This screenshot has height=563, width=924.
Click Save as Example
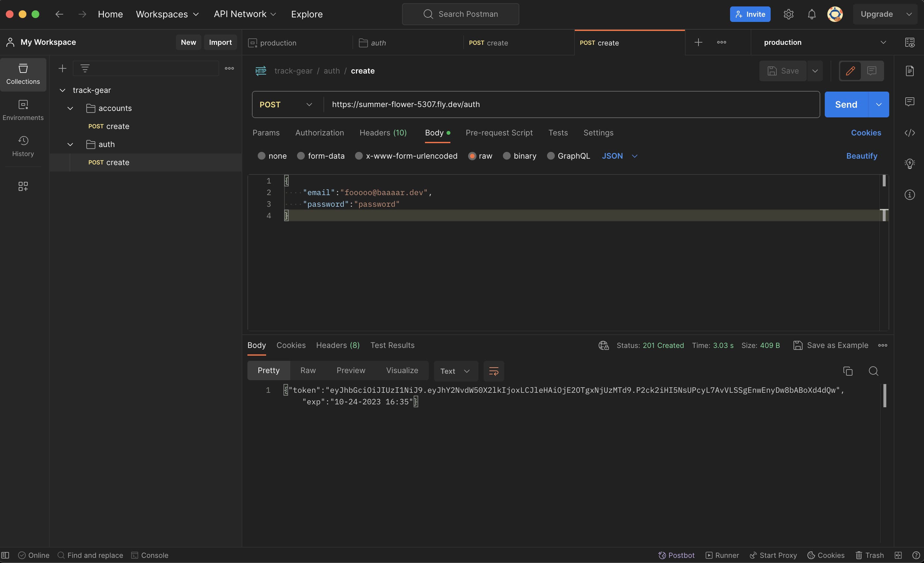(831, 345)
